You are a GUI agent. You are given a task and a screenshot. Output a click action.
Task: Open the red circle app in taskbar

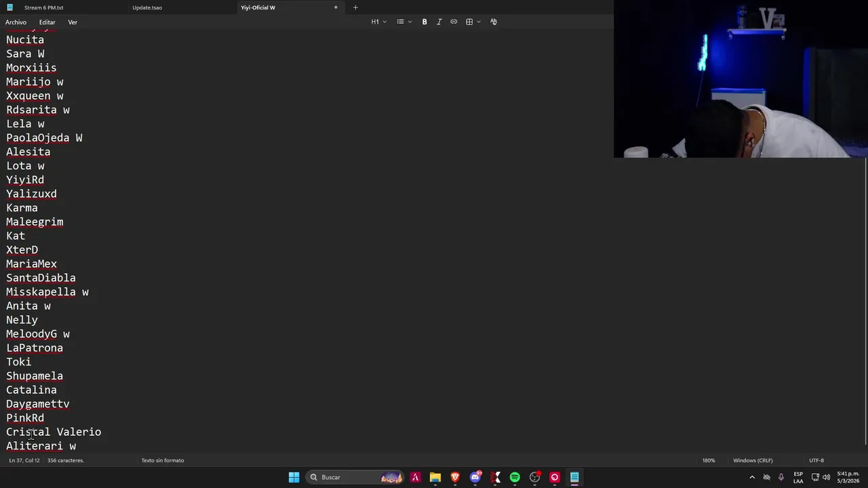tap(555, 477)
